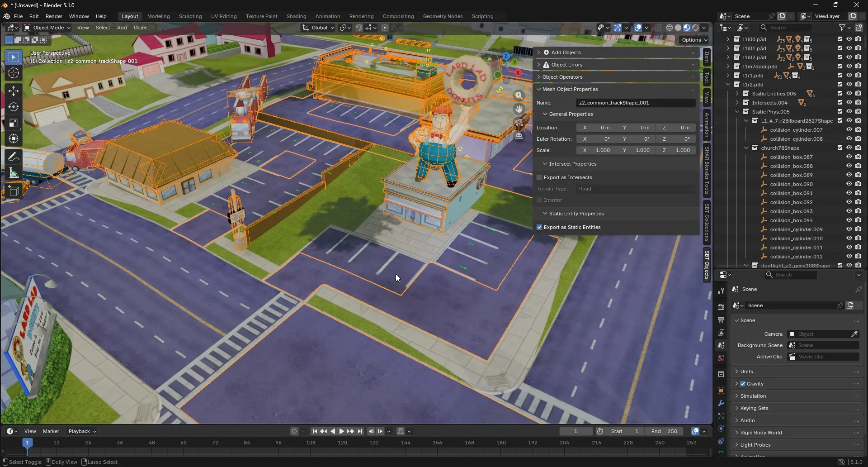Open the SHAR Blender Tools sidebar tab
The width and height of the screenshot is (868, 467).
coord(707,171)
